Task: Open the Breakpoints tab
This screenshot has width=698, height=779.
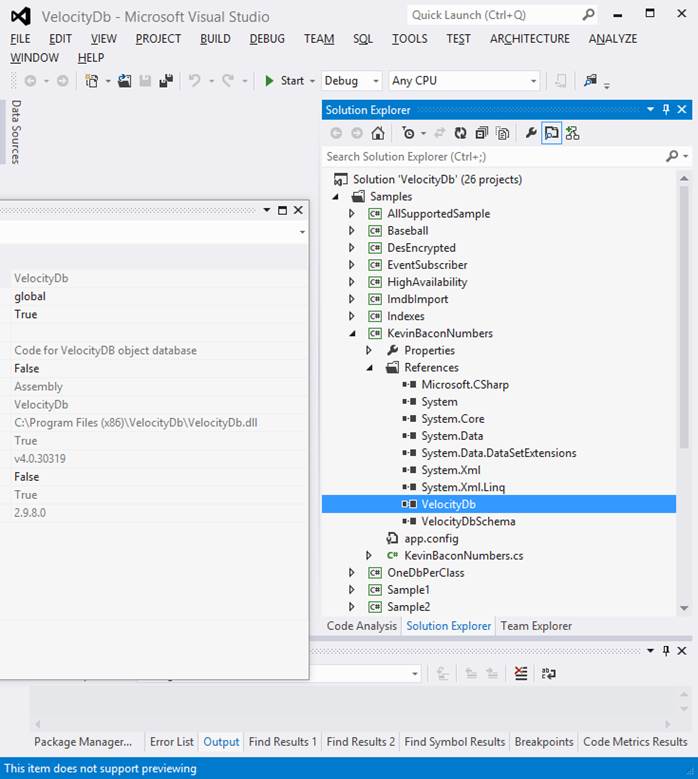Action: [x=544, y=742]
